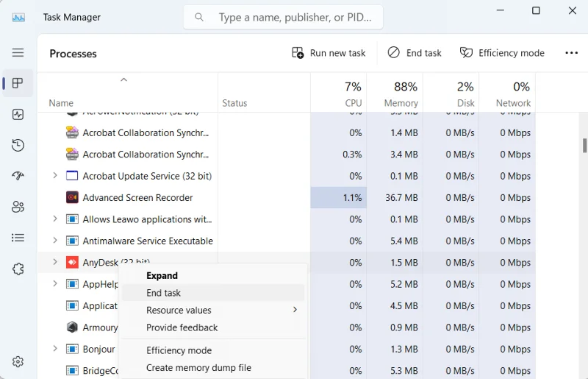
Task: Open the Startup apps tab in sidebar
Action: point(18,175)
